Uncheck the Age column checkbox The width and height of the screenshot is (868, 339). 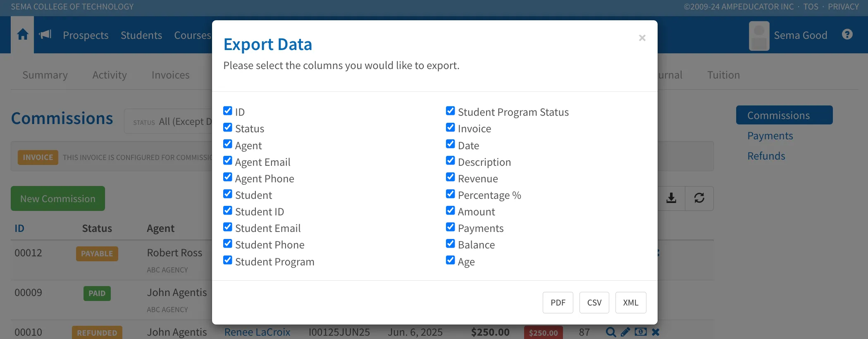(x=451, y=260)
